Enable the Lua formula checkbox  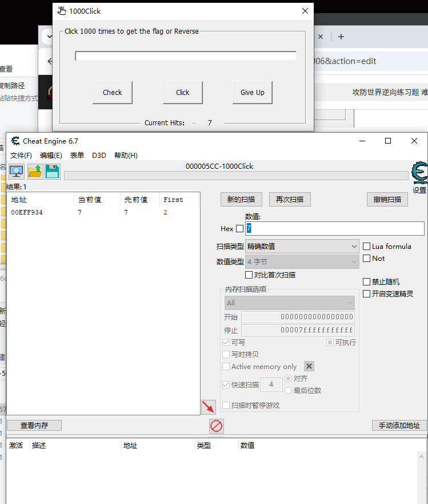366,246
